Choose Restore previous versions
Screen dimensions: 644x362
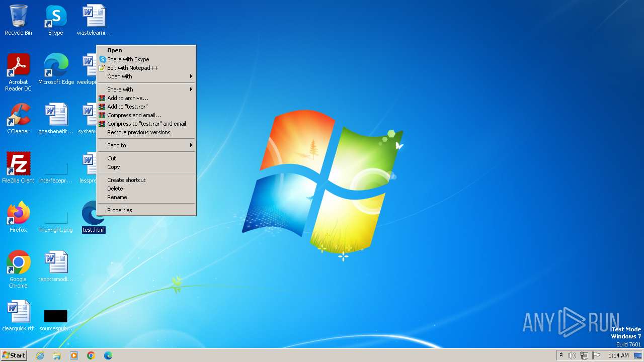pyautogui.click(x=146, y=132)
